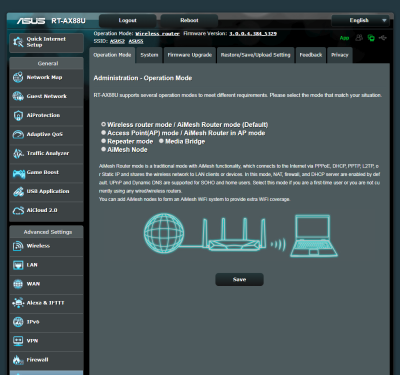400x375 pixels.
Task: Click the Save button
Action: click(239, 280)
